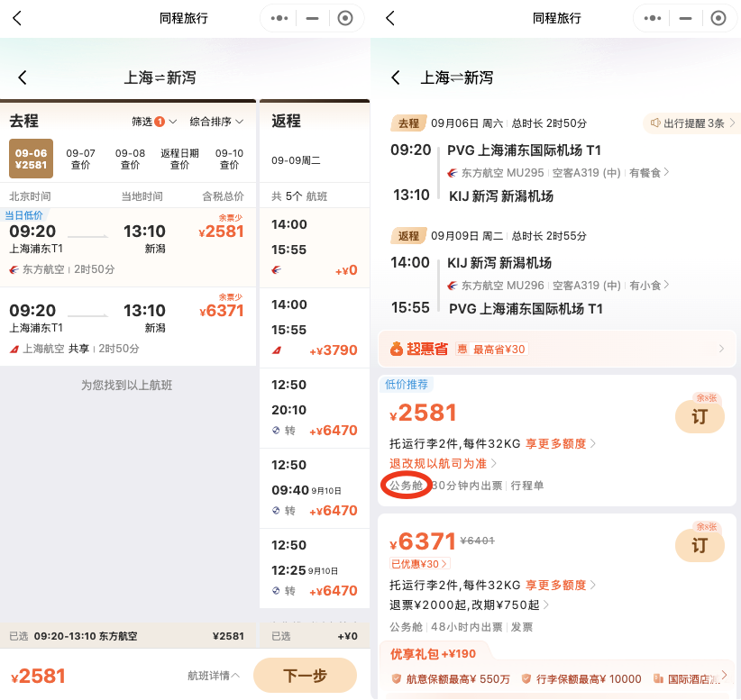Click the 低价推荐 tag
741x700 pixels.
[407, 385]
